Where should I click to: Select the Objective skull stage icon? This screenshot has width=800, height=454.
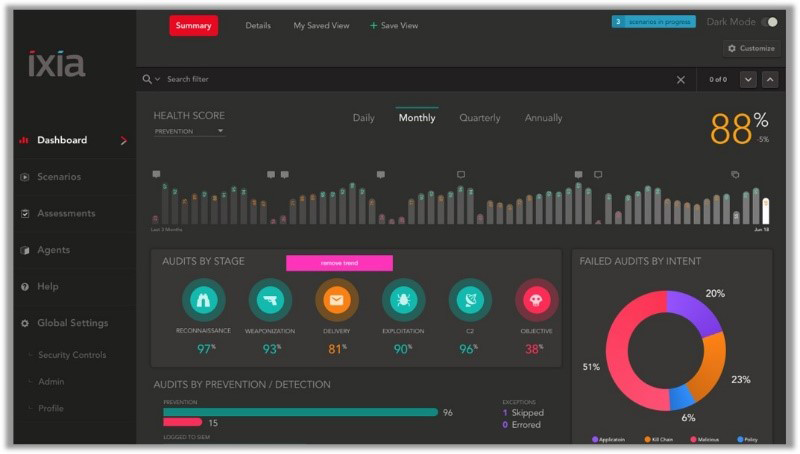(x=536, y=299)
